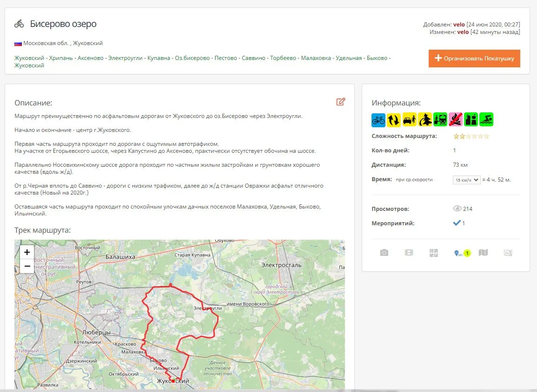Click the Трек маршрута heading
This screenshot has width=537, height=392.
[x=42, y=230]
